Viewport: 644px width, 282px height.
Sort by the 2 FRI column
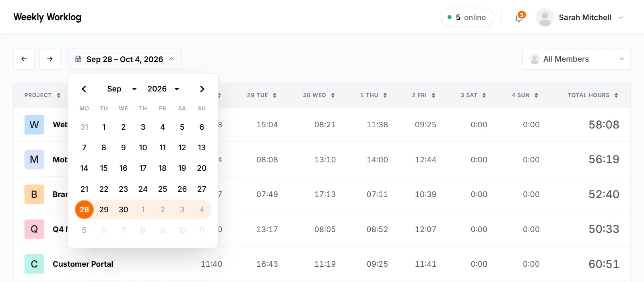tap(423, 95)
